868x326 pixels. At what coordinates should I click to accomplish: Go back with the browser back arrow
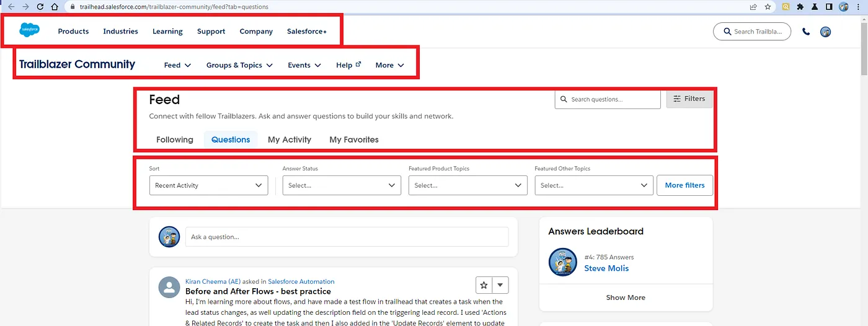pyautogui.click(x=11, y=7)
